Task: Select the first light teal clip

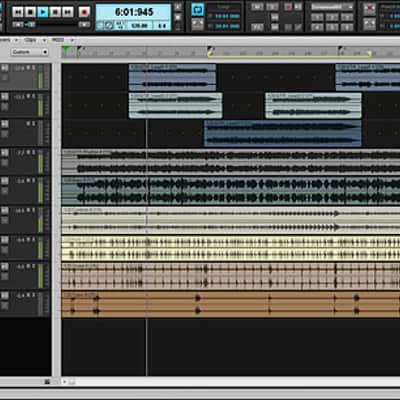Action: [175, 106]
